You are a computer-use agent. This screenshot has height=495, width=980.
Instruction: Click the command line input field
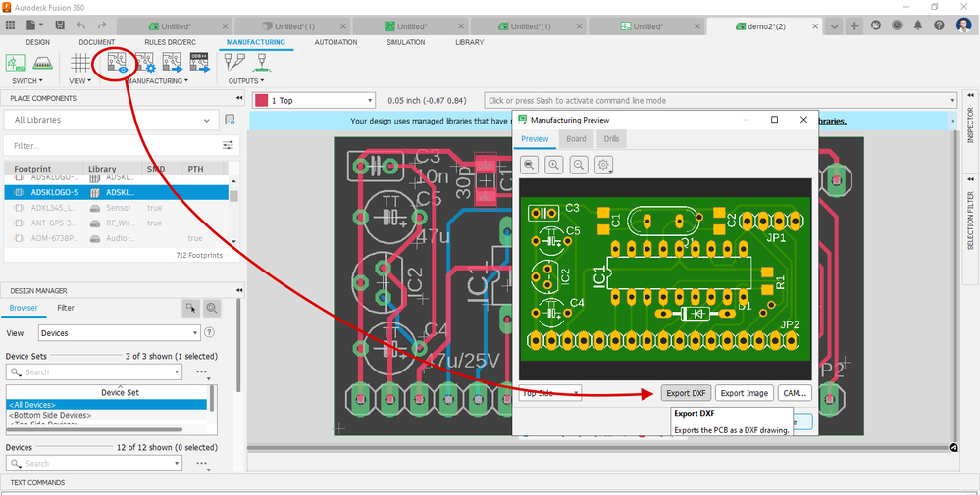point(721,101)
